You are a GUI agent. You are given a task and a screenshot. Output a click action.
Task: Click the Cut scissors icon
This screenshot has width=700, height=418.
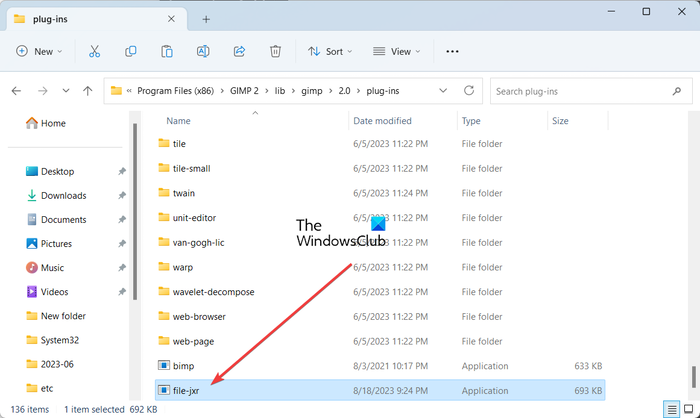pyautogui.click(x=94, y=51)
